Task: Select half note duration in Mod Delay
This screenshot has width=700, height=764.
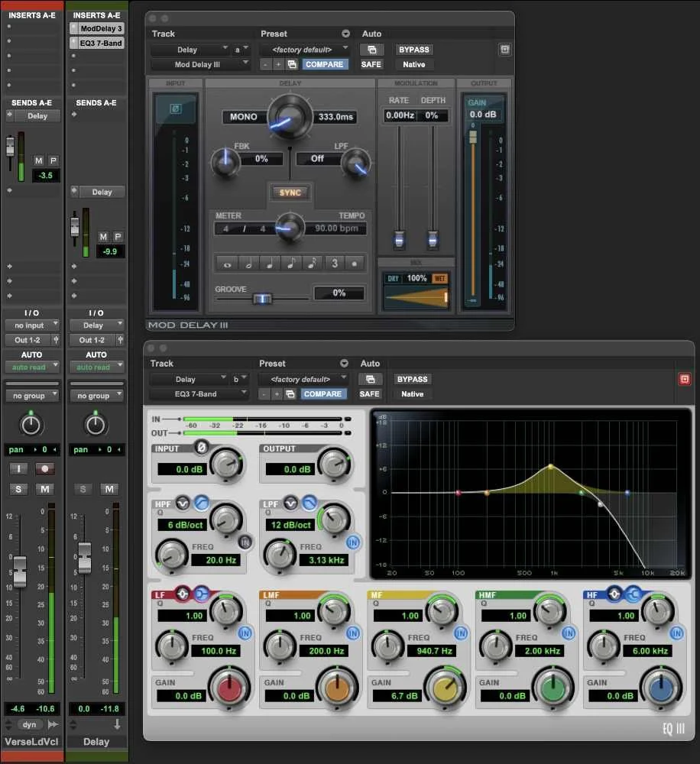Action: point(248,264)
